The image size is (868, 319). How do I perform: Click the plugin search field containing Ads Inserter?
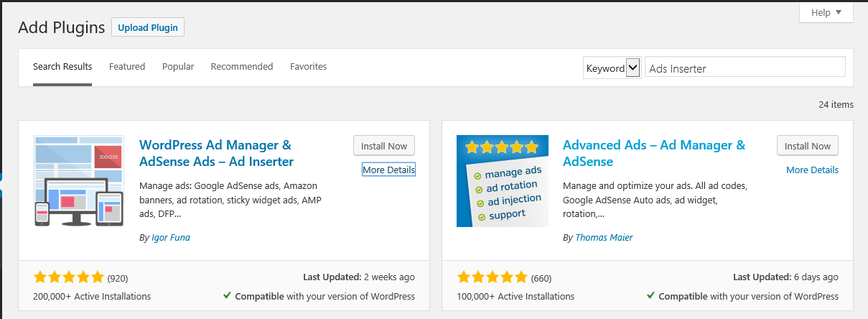click(x=745, y=68)
